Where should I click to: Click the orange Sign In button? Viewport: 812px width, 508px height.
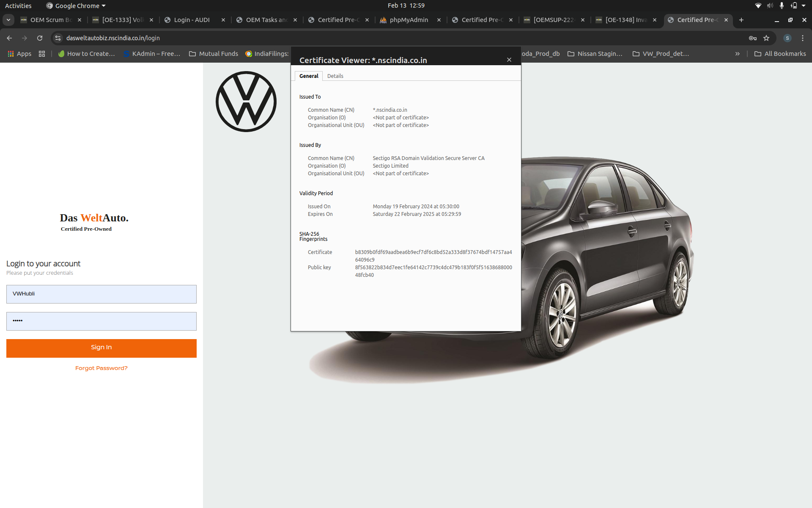click(101, 348)
